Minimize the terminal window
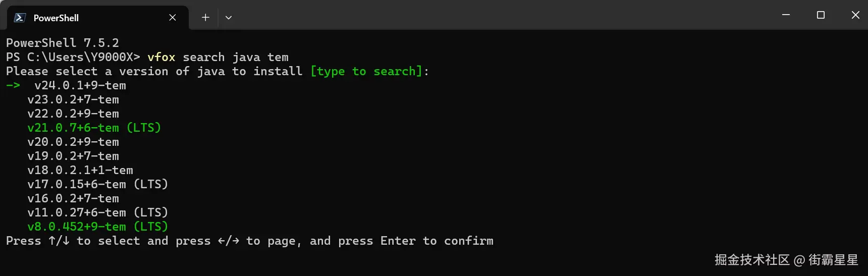868x276 pixels. (786, 15)
